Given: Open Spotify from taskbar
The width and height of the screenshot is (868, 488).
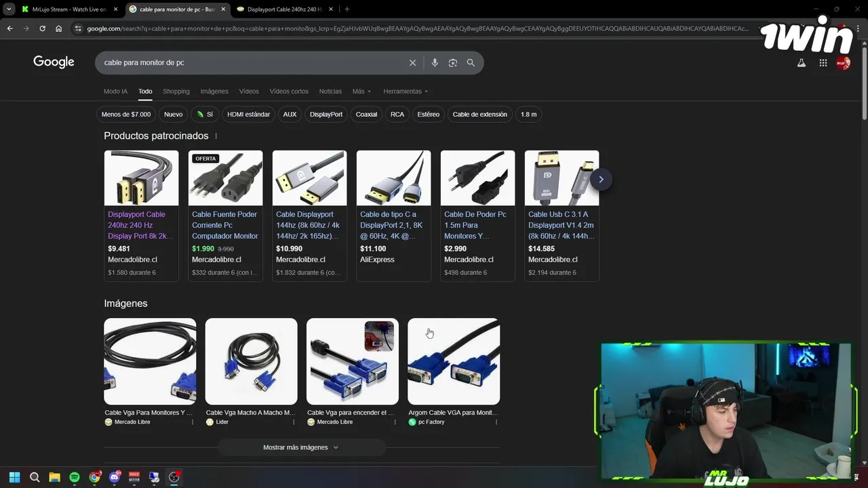Looking at the screenshot, I should pyautogui.click(x=75, y=477).
